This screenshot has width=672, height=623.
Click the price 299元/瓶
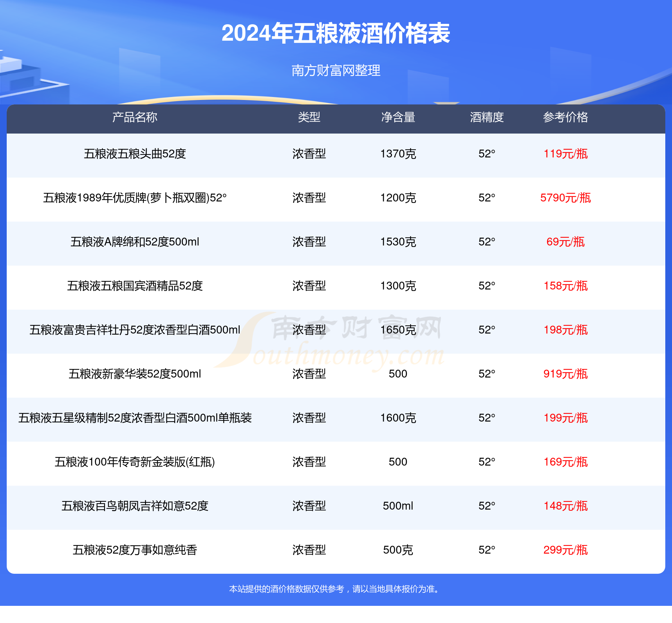point(566,550)
